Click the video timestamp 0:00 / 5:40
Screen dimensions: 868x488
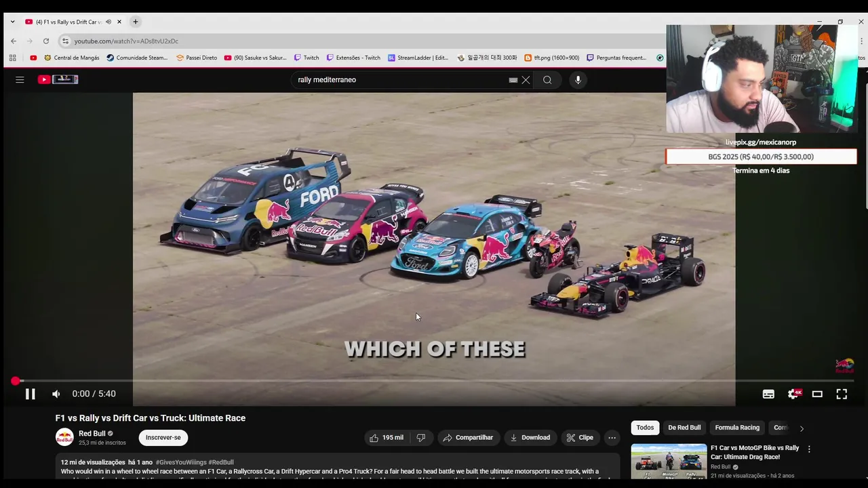tap(94, 394)
